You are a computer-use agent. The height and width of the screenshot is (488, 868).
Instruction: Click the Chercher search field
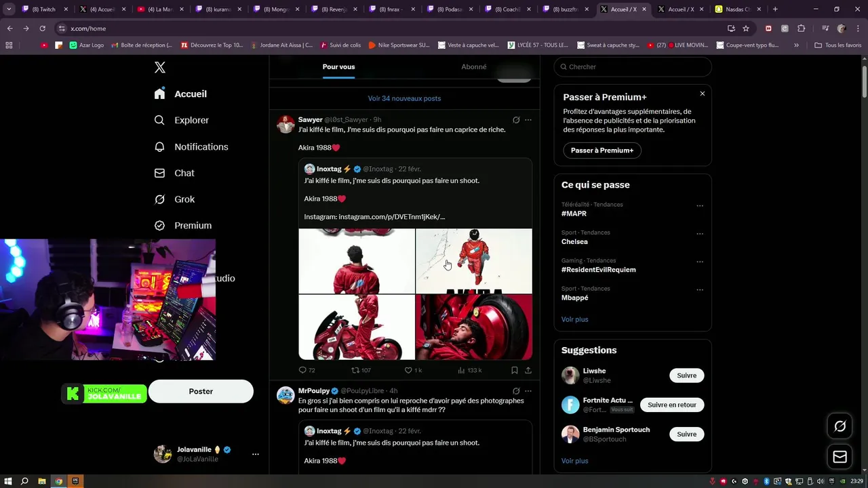pos(633,66)
